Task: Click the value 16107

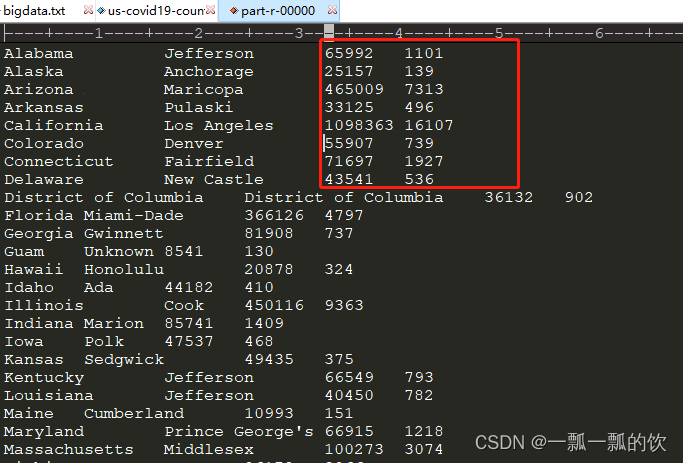Action: 429,125
